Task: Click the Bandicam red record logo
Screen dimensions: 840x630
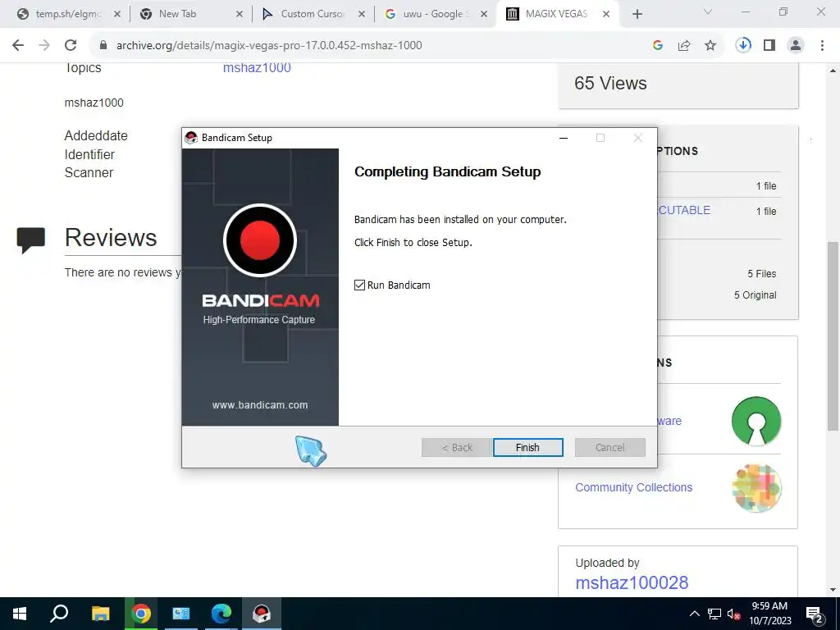Action: (260, 240)
